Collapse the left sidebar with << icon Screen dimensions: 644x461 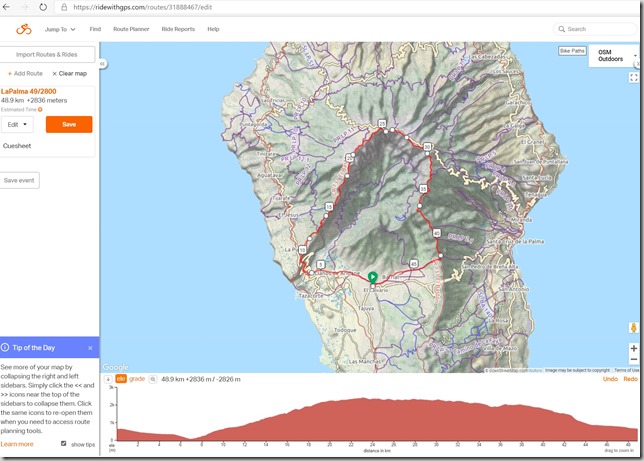click(103, 64)
